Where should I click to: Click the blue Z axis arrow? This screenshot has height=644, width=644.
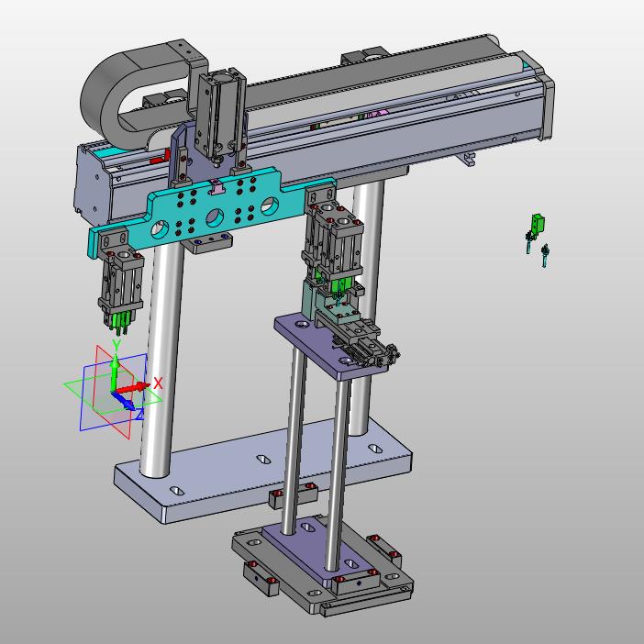click(124, 401)
